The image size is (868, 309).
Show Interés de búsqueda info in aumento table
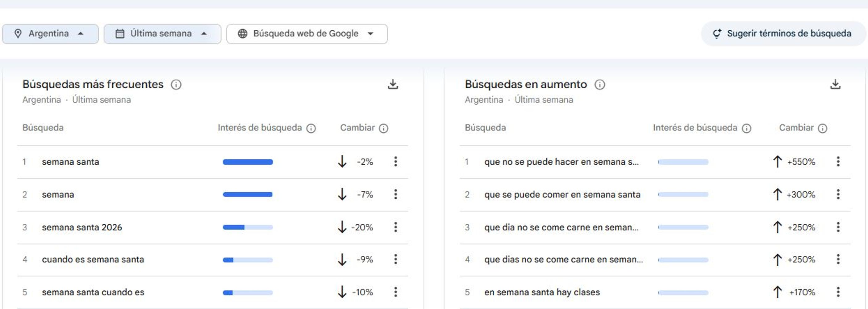click(747, 128)
